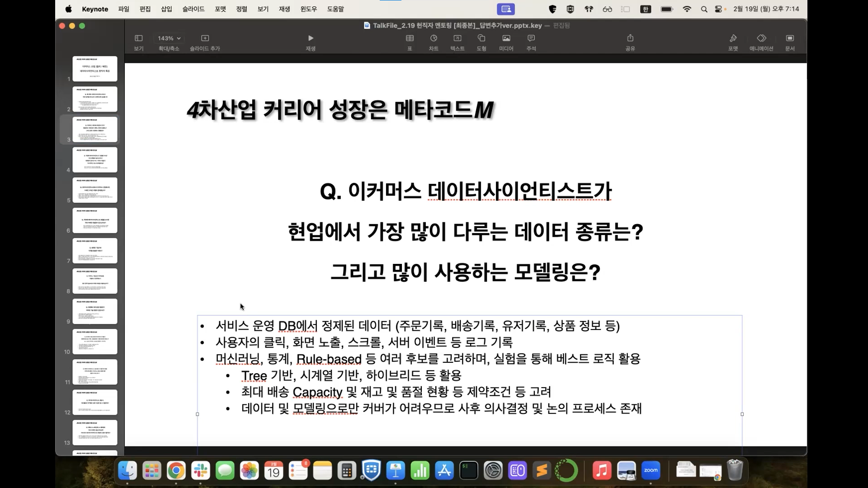Open the 도형 (Shape) tool
The height and width of the screenshot is (488, 868).
coord(481,38)
